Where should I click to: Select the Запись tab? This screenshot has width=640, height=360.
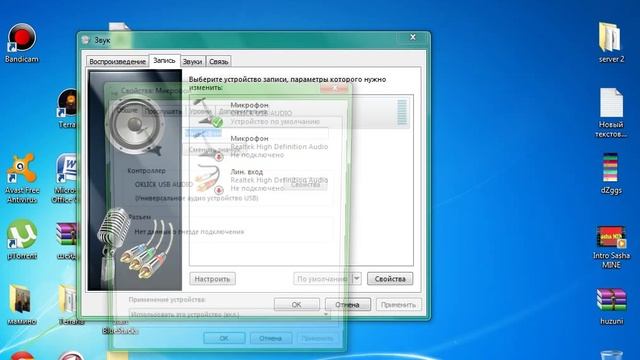164,60
